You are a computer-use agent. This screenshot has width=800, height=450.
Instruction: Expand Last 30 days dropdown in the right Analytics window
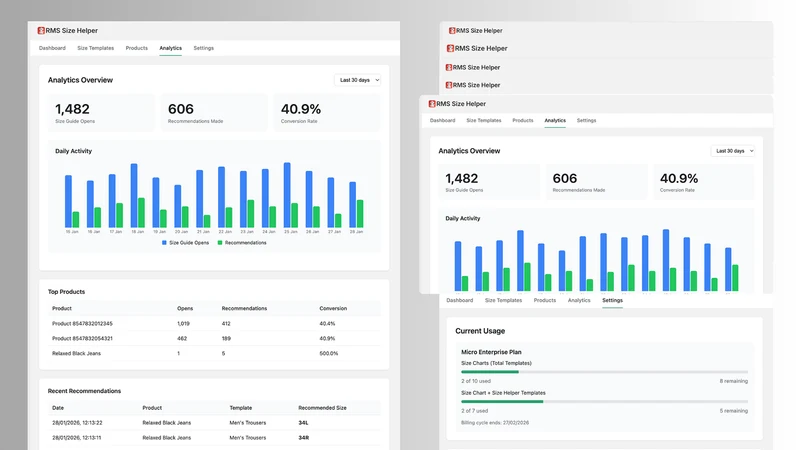pyautogui.click(x=733, y=151)
